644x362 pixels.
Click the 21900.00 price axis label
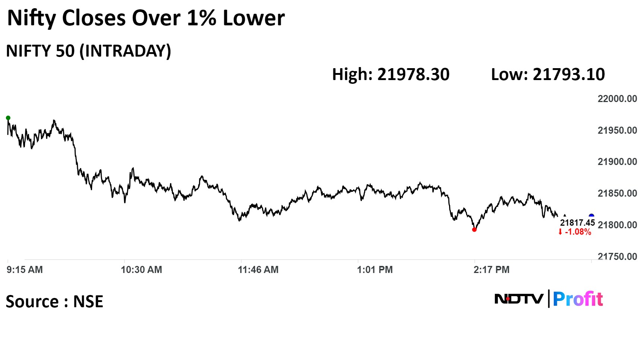coord(617,162)
